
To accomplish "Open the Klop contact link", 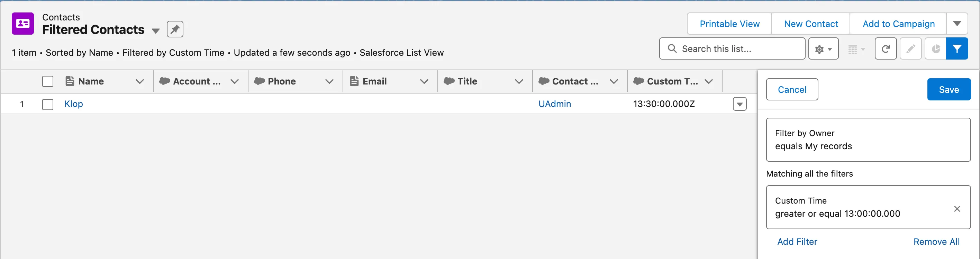I will [x=73, y=104].
